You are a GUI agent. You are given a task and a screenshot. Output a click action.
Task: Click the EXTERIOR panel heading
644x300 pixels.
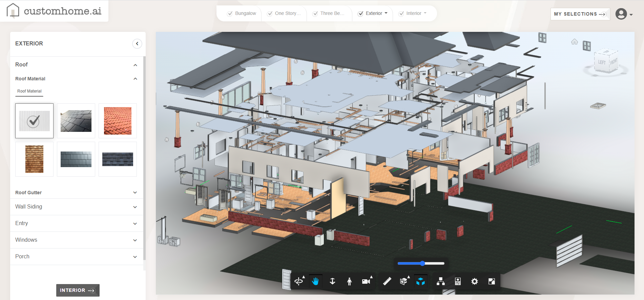(29, 43)
